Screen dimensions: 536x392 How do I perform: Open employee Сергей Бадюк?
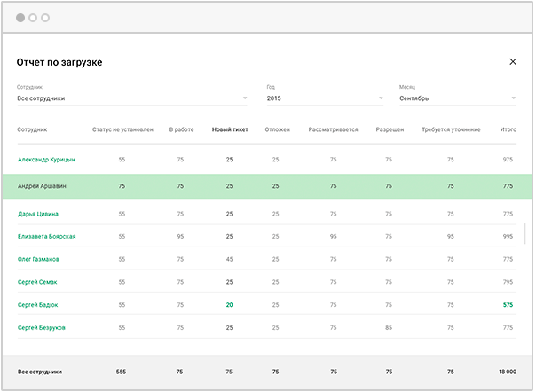(39, 305)
